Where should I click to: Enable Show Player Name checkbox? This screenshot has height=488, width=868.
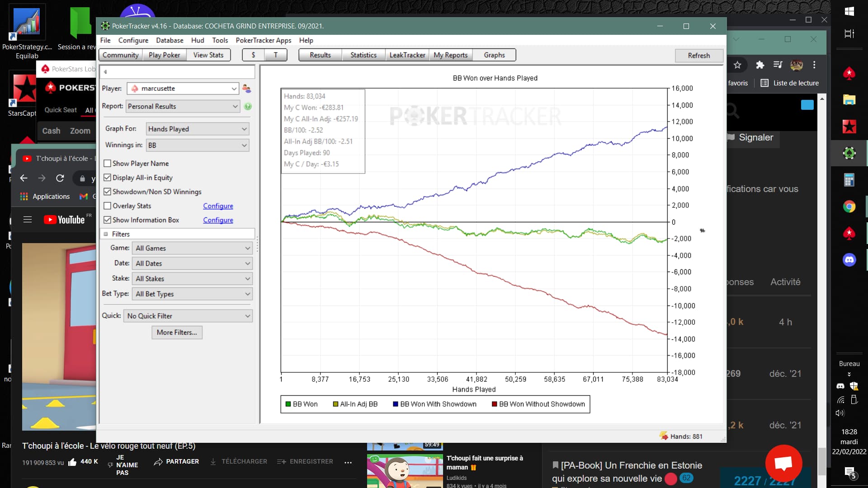(107, 164)
